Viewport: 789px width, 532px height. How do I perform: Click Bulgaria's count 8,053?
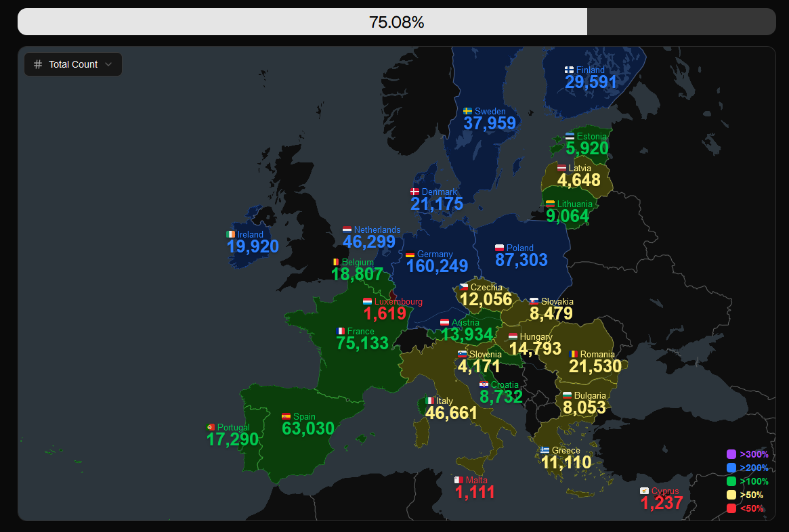[584, 407]
